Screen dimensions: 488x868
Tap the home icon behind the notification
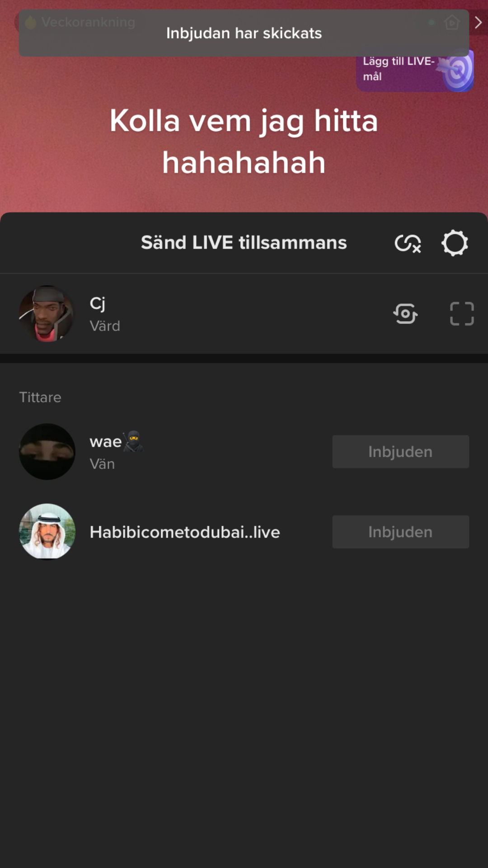click(452, 22)
